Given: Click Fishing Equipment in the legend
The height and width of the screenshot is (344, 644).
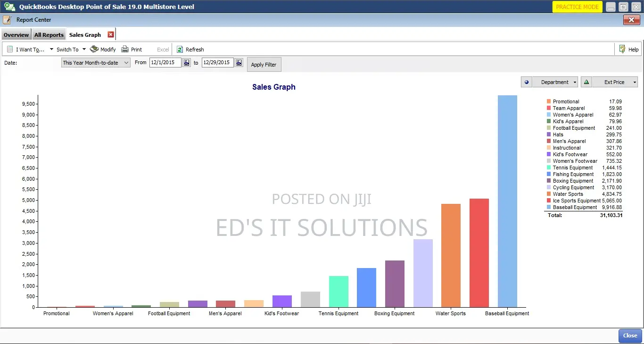Looking at the screenshot, I should (573, 174).
